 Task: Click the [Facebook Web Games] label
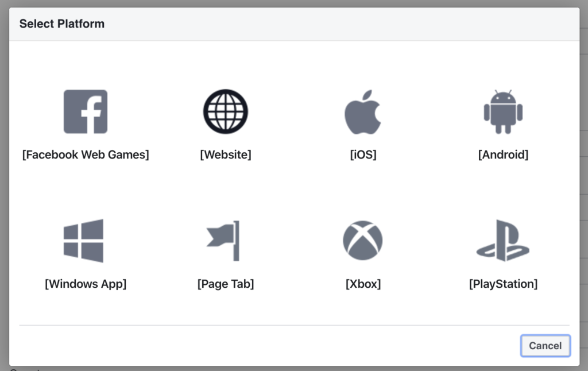tap(86, 154)
